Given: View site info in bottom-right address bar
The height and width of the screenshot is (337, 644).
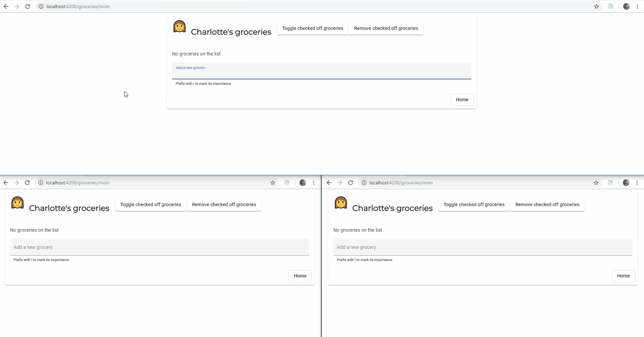Looking at the screenshot, I should point(364,183).
